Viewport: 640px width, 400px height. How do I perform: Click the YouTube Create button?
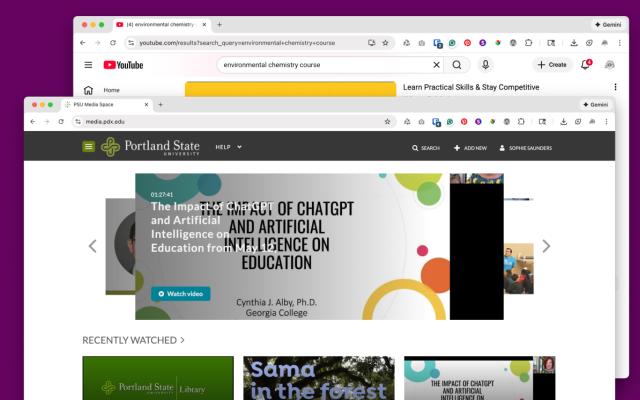click(x=552, y=65)
